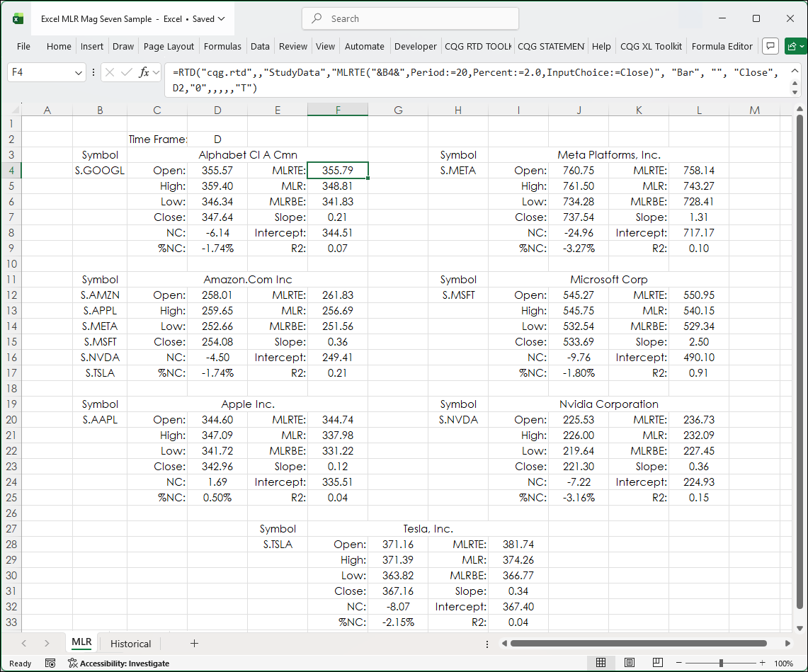
Task: Click the Excel application icon in title bar
Action: 18,19
